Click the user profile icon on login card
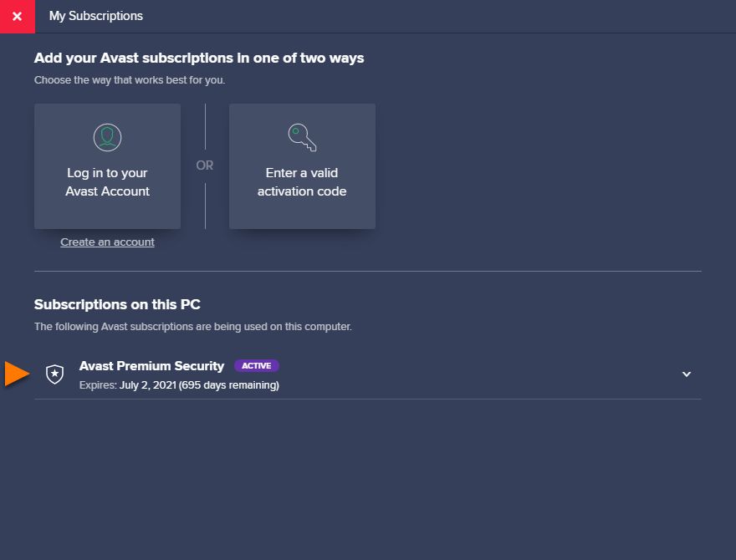 coord(107,137)
